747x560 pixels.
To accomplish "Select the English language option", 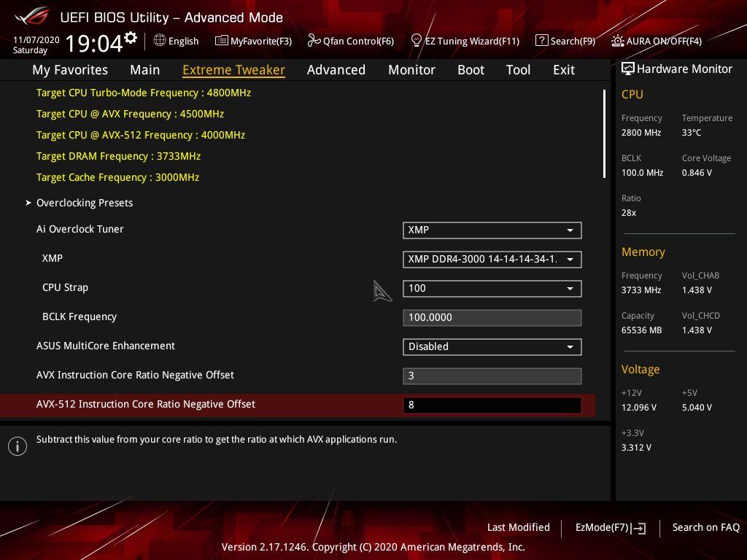I will click(183, 41).
